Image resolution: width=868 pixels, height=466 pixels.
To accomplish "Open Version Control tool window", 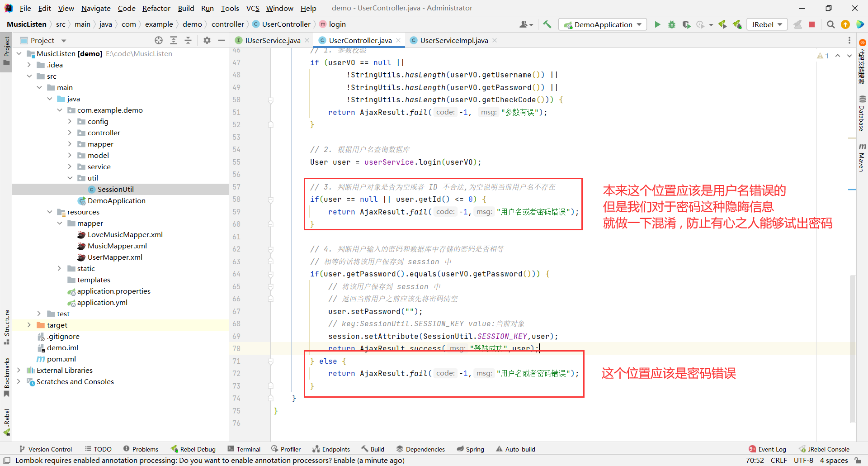I will [45, 449].
